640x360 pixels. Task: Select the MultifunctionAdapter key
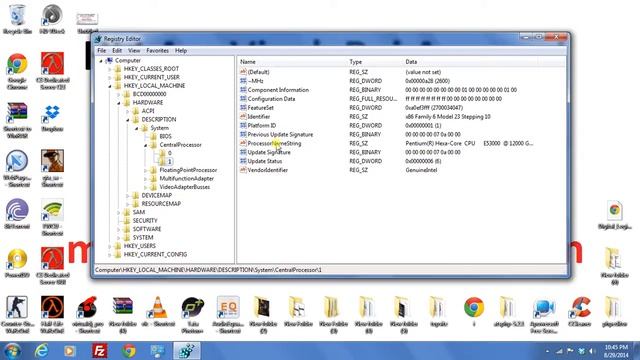coord(187,178)
